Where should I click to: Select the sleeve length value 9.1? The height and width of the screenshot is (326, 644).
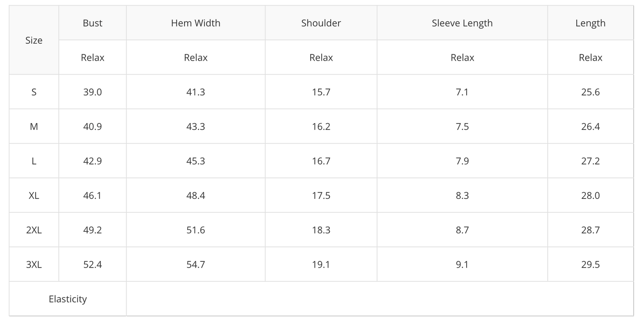coord(462,264)
